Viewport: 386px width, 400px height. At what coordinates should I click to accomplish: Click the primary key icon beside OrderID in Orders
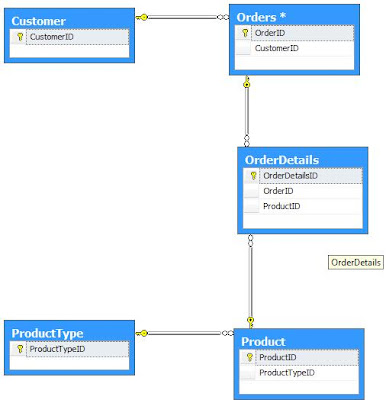coord(245,33)
